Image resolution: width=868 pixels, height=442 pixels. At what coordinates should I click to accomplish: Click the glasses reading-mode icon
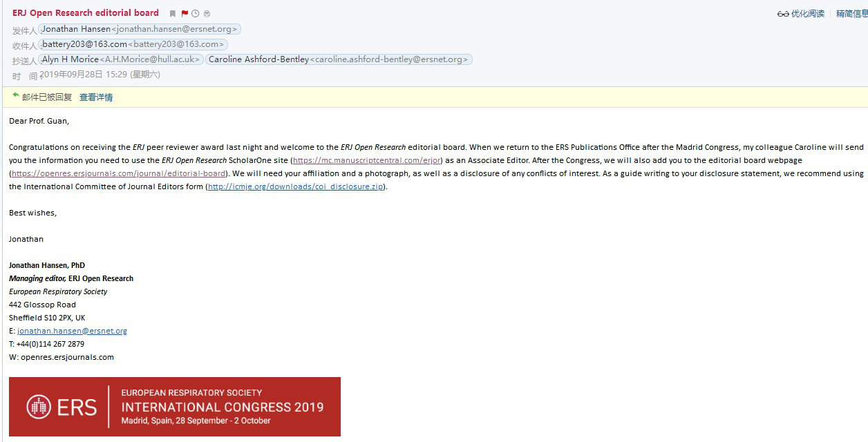click(783, 14)
